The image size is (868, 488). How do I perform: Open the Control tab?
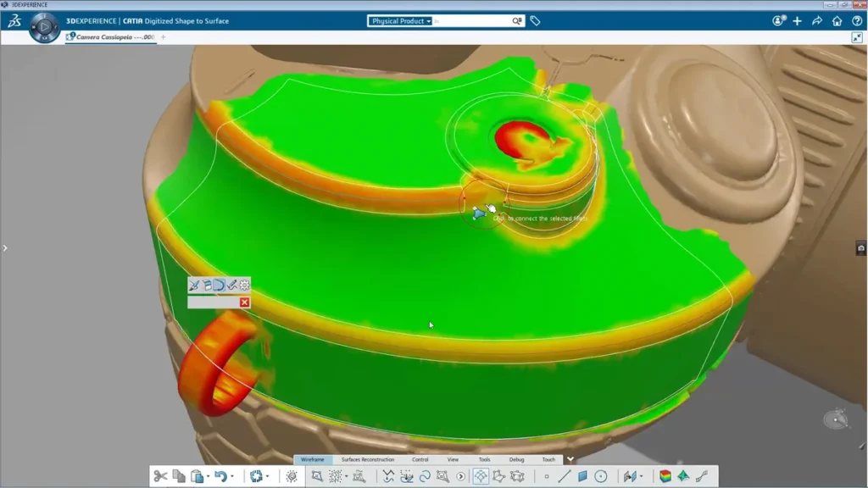point(420,459)
